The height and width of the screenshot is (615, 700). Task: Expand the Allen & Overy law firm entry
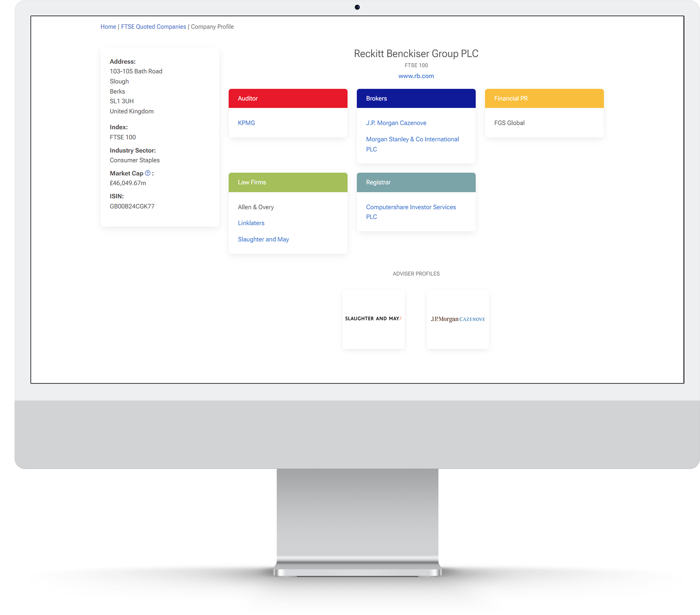(x=256, y=207)
